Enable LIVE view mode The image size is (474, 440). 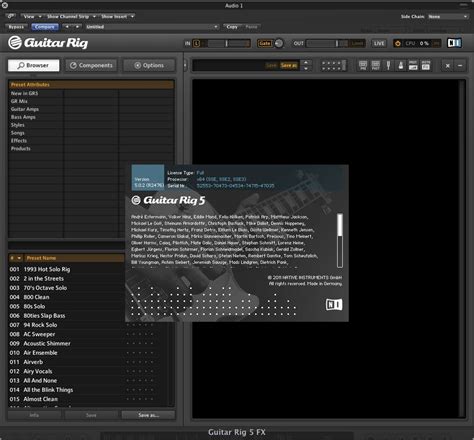point(379,43)
